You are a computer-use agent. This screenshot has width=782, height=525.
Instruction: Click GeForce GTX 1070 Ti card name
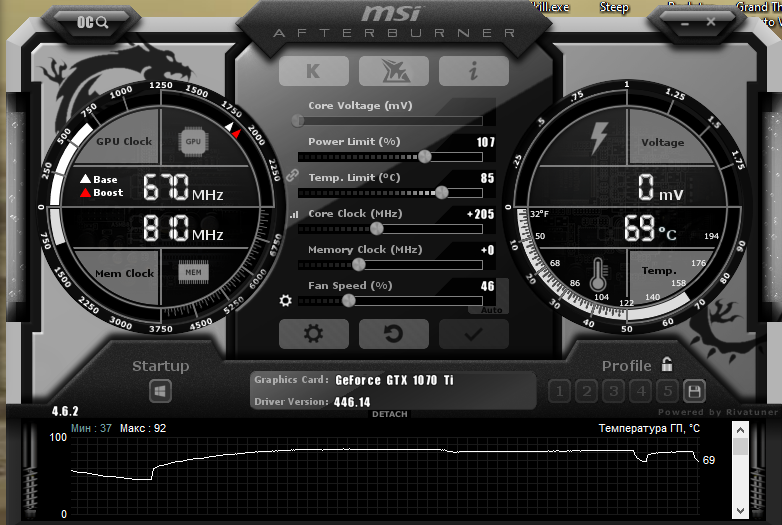click(x=394, y=380)
